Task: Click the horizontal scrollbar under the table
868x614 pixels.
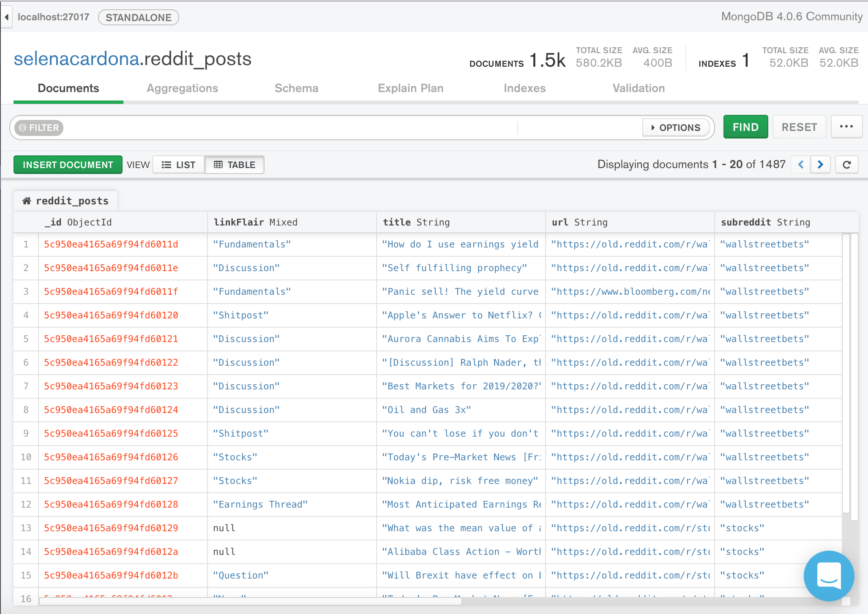Action: coord(250,601)
